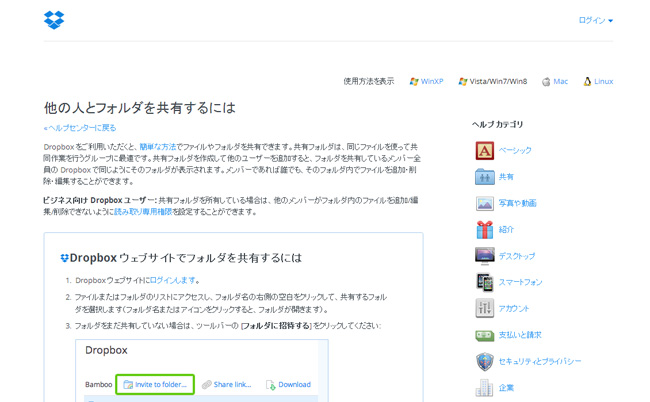Screen dimensions: 650x402
Task: Click the Invite to folder... button
Action: tap(155, 385)
